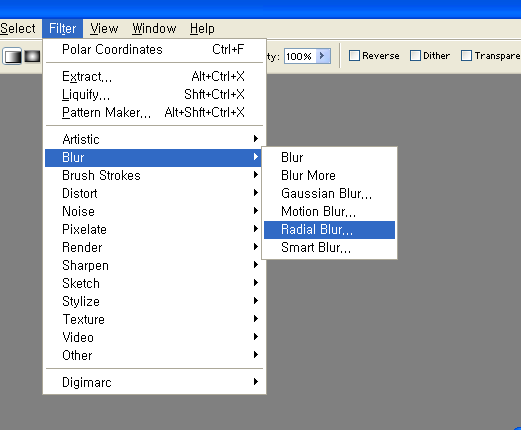Expand the Video submenu
The width and height of the screenshot is (521, 430).
[154, 337]
